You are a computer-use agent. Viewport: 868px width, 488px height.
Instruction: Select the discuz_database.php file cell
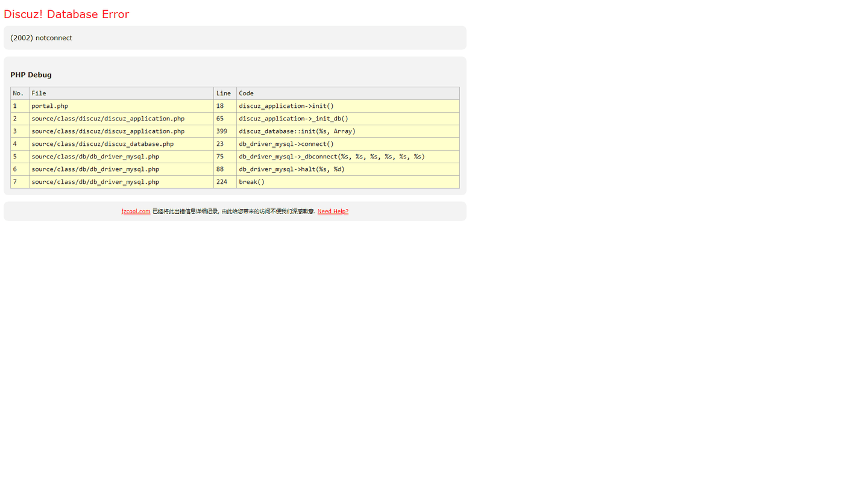coord(121,144)
